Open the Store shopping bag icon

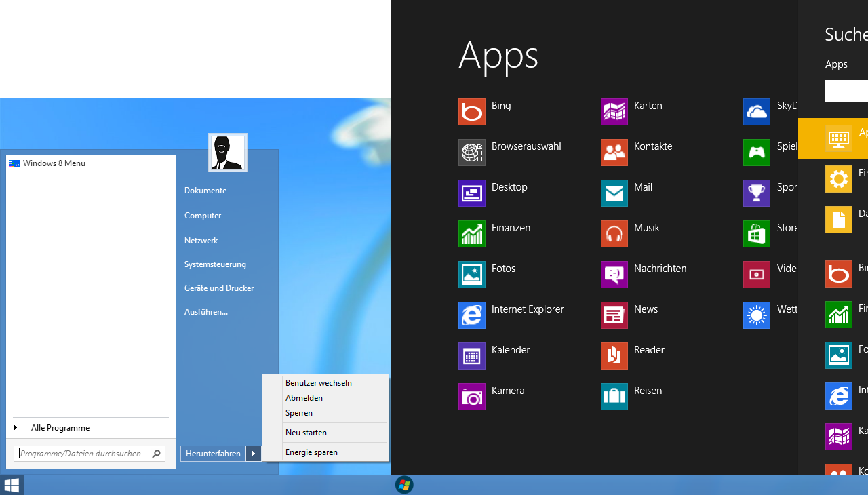(x=757, y=234)
